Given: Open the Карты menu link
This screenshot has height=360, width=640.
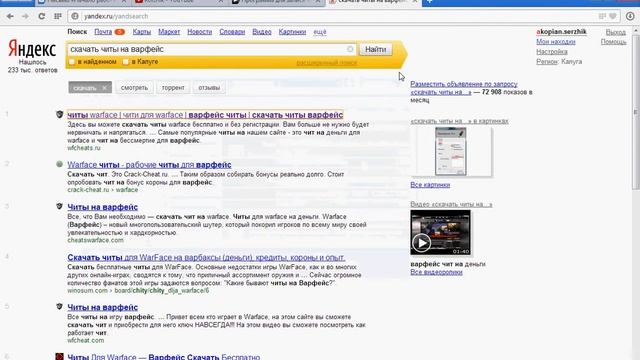Looking at the screenshot, I should [x=142, y=32].
